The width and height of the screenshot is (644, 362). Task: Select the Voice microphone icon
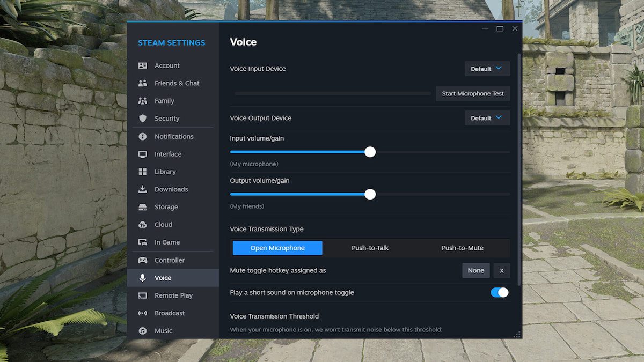pyautogui.click(x=142, y=277)
